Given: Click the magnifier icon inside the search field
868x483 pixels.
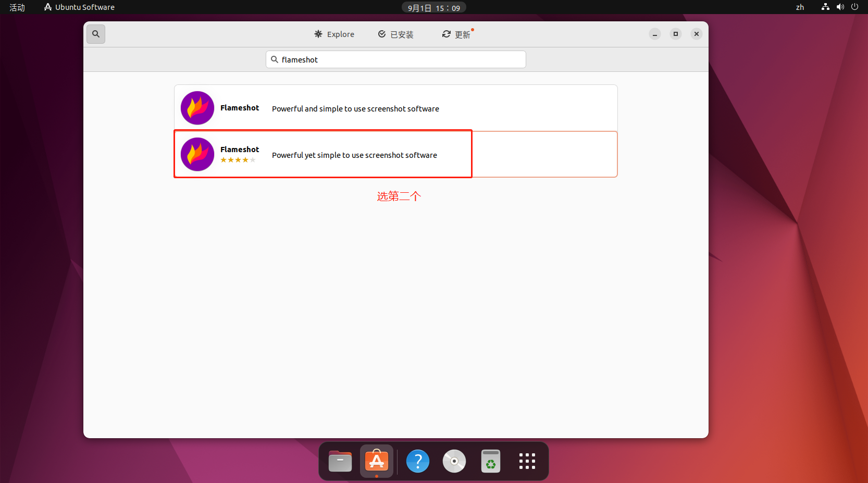Looking at the screenshot, I should [275, 59].
